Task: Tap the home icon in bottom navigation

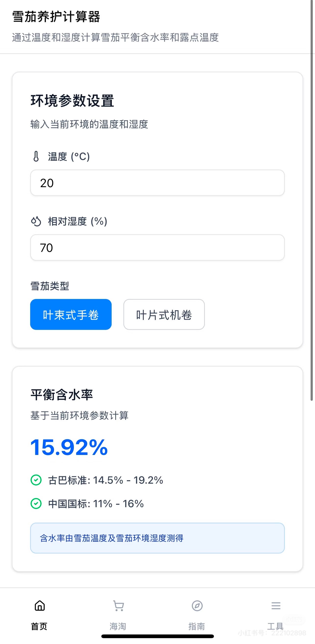Action: (40, 605)
